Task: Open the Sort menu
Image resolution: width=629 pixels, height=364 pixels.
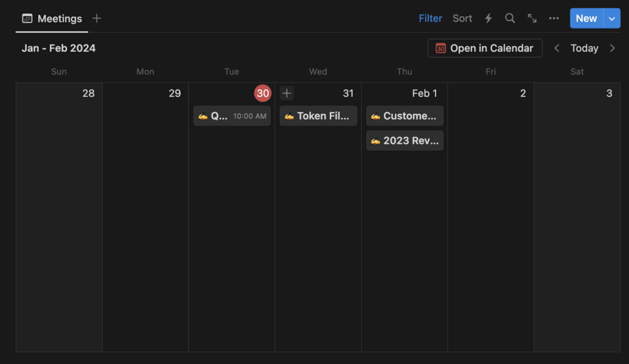Action: coord(463,19)
